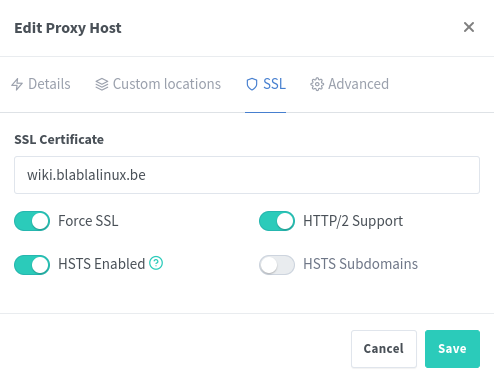This screenshot has height=382, width=494.
Task: Save the proxy host changes
Action: [x=452, y=349]
